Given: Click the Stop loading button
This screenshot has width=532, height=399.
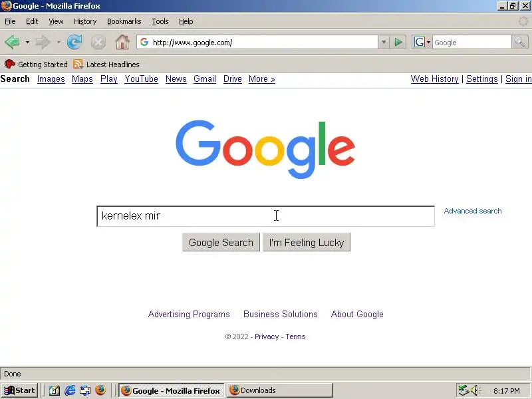Looking at the screenshot, I should (x=98, y=43).
